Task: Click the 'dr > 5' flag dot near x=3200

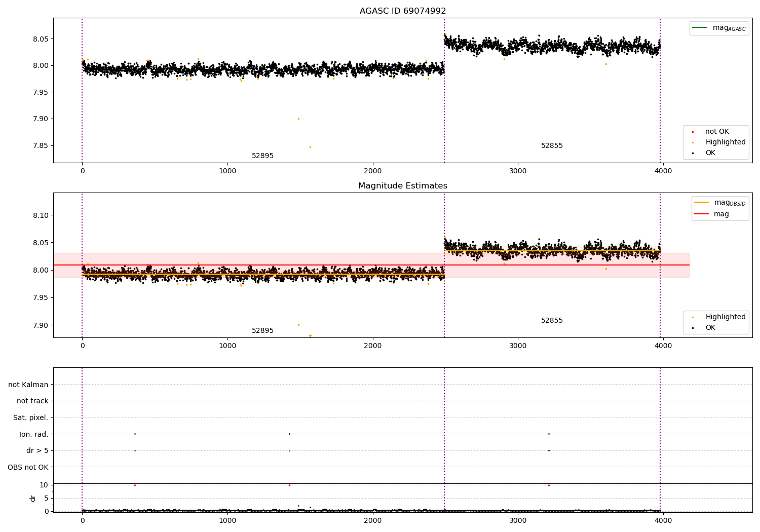Action: (x=549, y=450)
